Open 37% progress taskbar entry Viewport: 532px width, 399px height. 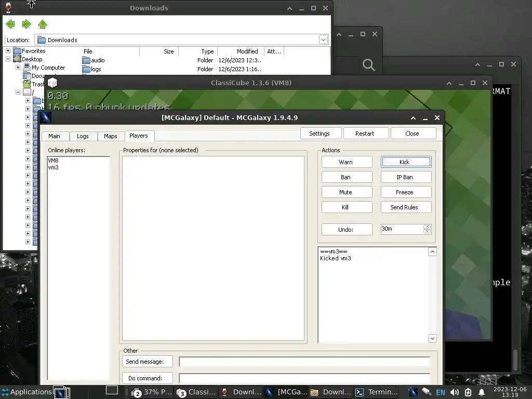[152, 392]
